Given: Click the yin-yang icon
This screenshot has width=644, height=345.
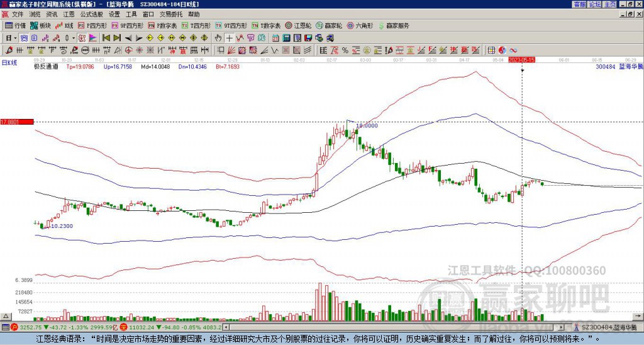Looking at the screenshot, I should point(502,50).
